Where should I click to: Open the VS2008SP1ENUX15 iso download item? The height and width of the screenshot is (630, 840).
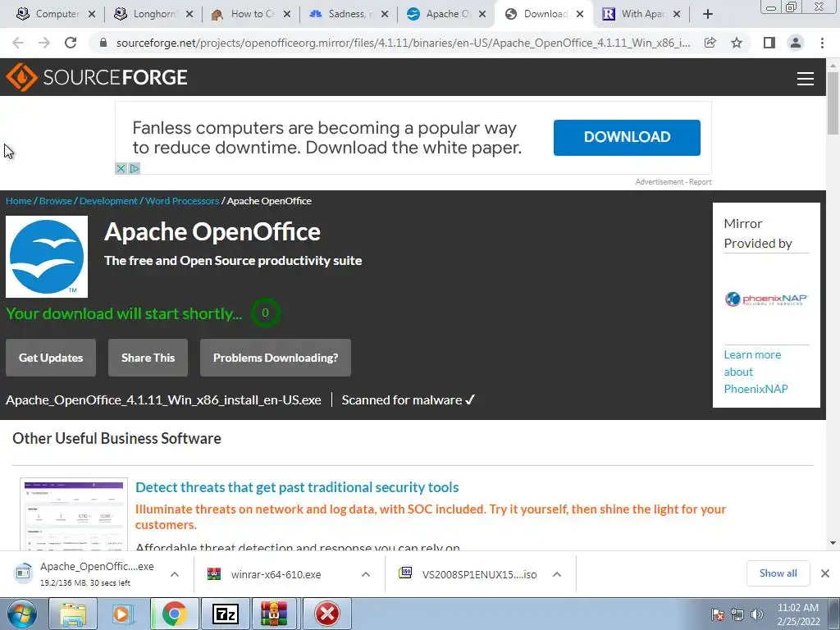467,574
